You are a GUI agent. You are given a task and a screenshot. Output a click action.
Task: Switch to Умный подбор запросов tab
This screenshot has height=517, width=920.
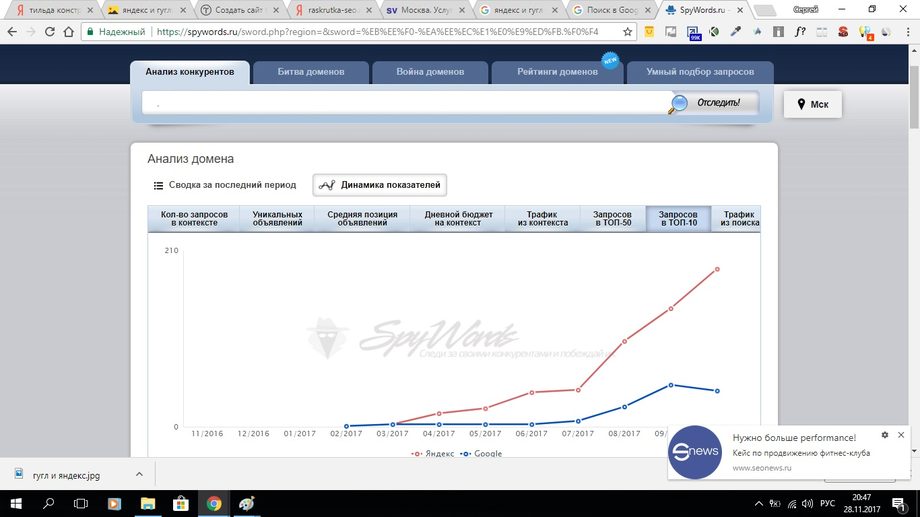click(700, 72)
